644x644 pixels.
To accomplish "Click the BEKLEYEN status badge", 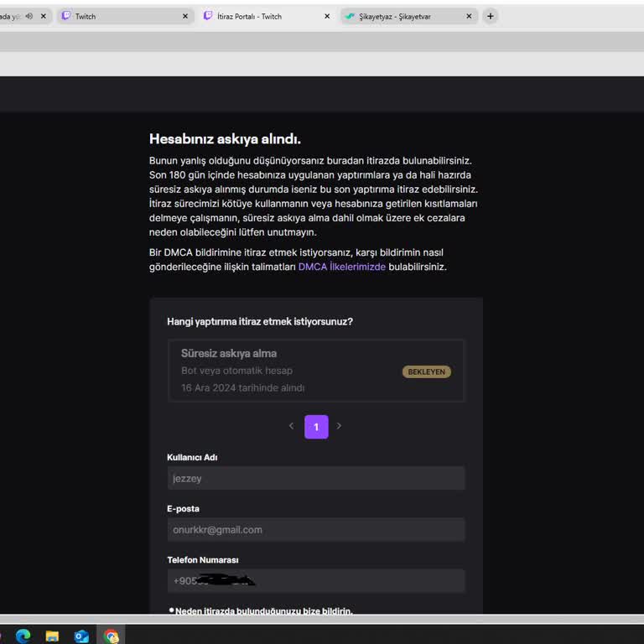I will click(426, 371).
